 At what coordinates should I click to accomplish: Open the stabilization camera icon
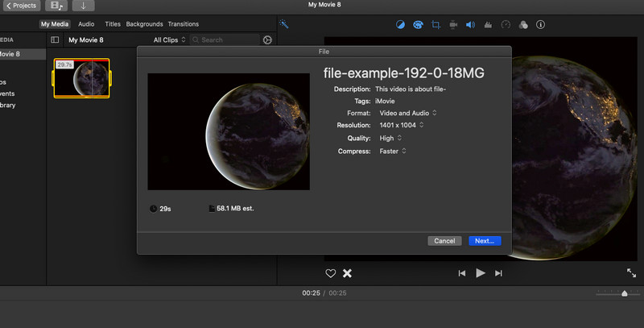(453, 25)
